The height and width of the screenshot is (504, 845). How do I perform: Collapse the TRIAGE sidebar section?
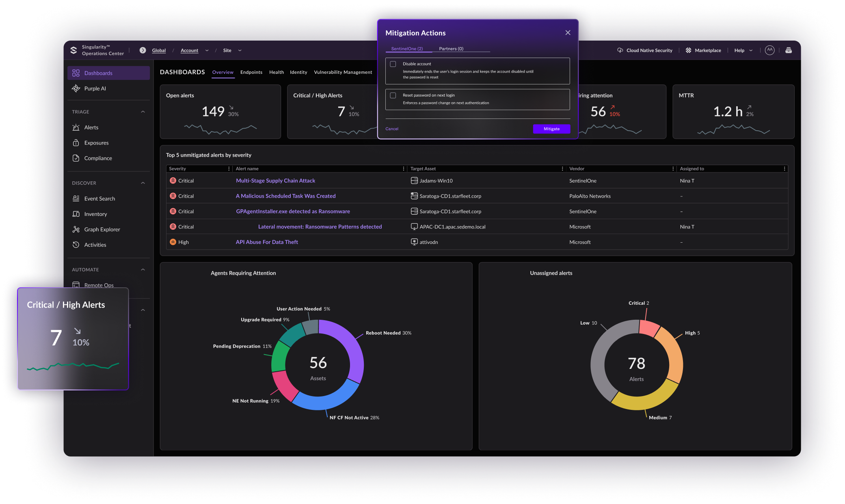pos(143,112)
